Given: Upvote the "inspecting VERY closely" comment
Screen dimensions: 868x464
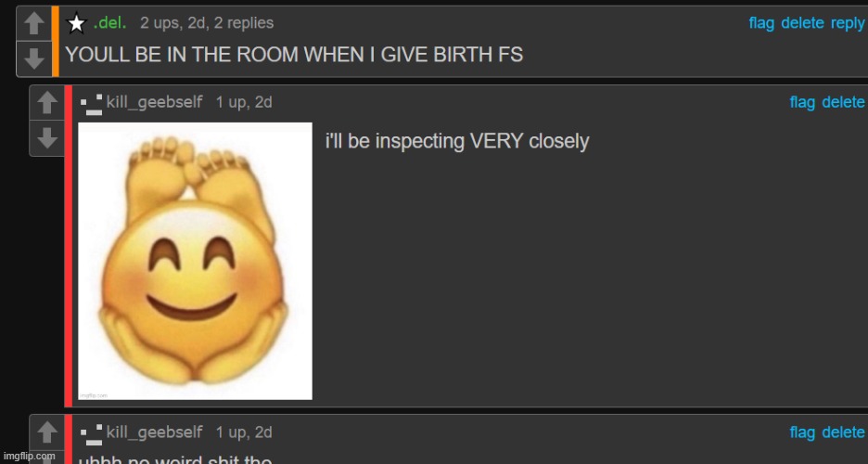Looking at the screenshot, I should tap(47, 103).
